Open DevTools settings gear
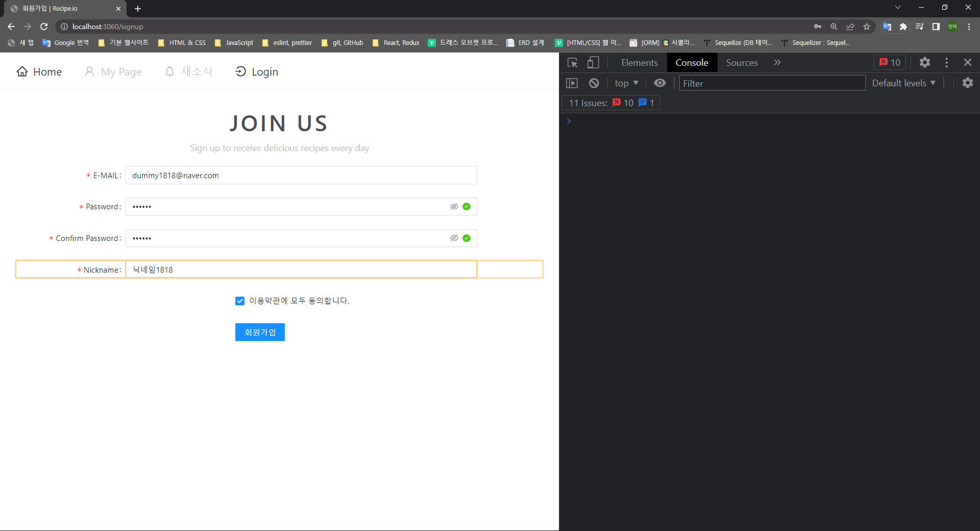980x531 pixels. [925, 62]
